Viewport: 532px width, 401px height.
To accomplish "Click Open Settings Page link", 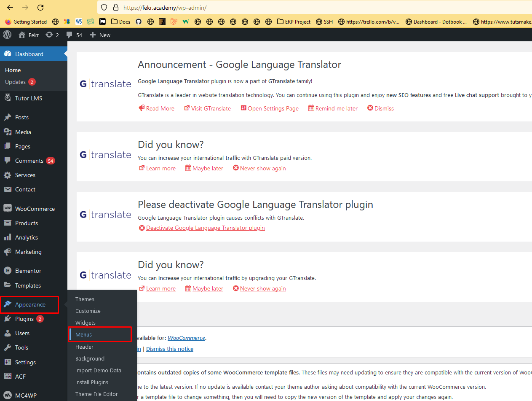I will point(270,108).
